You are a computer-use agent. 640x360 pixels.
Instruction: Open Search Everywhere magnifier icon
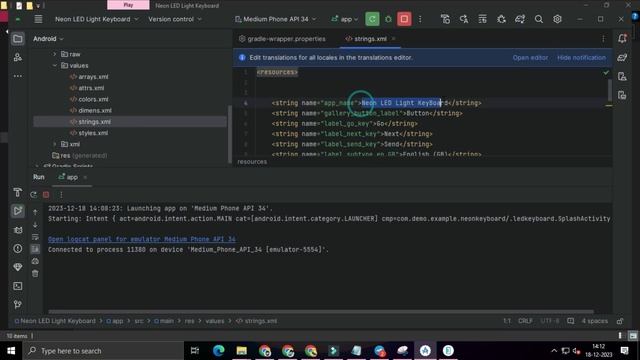point(539,19)
